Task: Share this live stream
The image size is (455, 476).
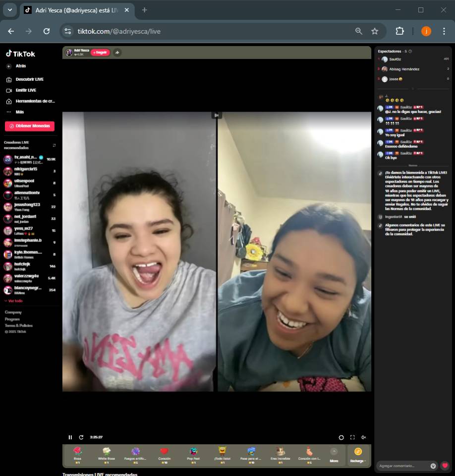Action: [x=117, y=53]
